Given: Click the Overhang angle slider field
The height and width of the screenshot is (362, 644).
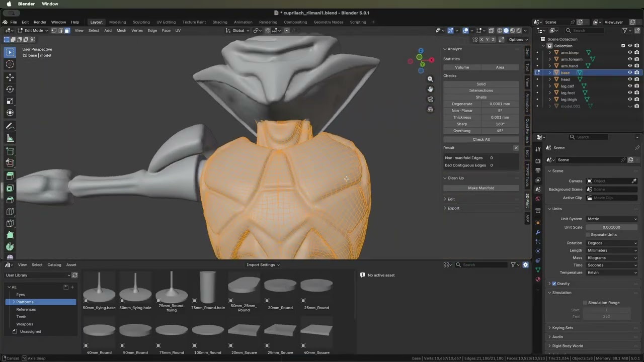Looking at the screenshot, I should [x=500, y=131].
